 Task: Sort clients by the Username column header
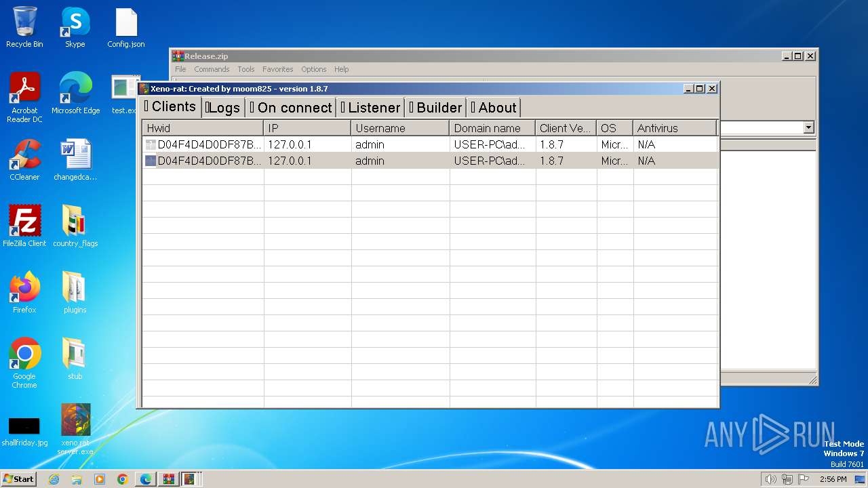400,128
